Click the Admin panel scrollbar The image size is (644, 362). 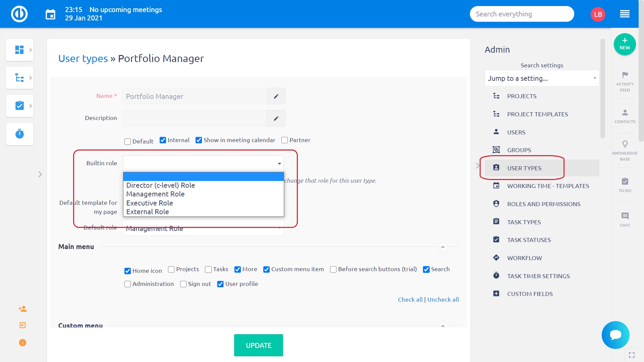602,89
